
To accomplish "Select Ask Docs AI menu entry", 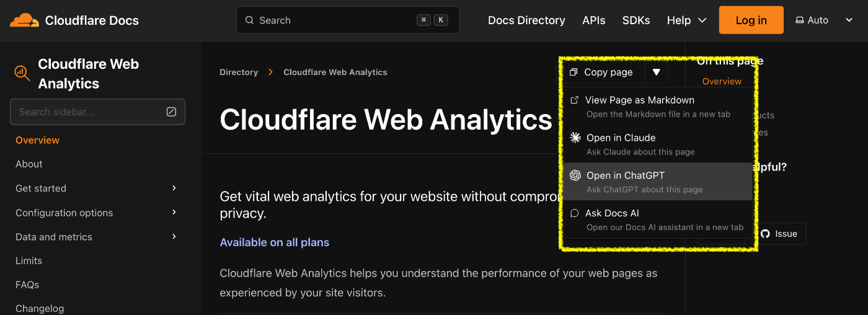I will click(657, 220).
